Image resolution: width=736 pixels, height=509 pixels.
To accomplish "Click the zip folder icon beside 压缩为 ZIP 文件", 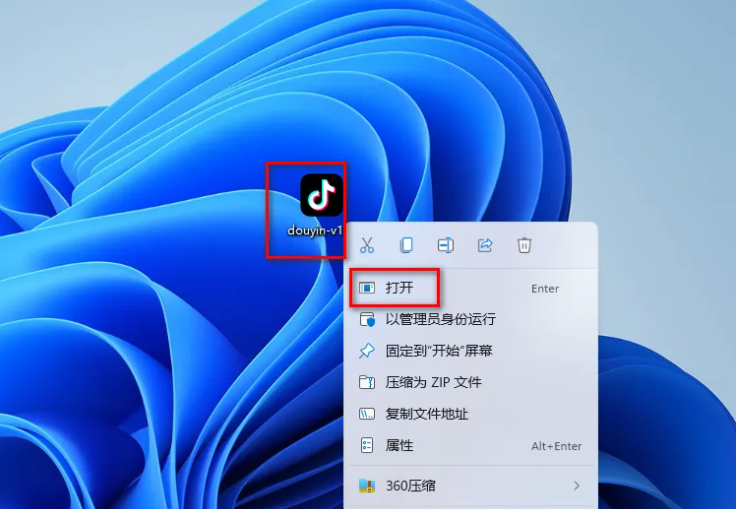I will pyautogui.click(x=367, y=382).
